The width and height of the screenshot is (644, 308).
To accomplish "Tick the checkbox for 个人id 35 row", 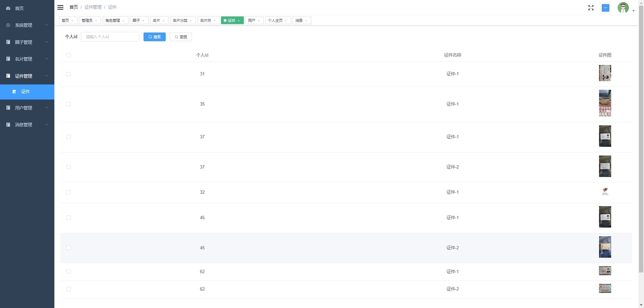I will 69,104.
